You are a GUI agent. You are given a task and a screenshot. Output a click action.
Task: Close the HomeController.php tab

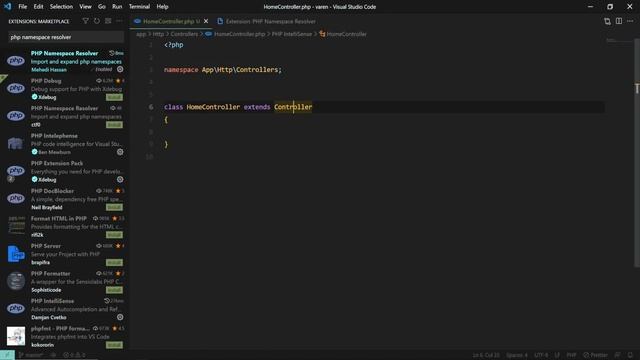click(x=206, y=21)
